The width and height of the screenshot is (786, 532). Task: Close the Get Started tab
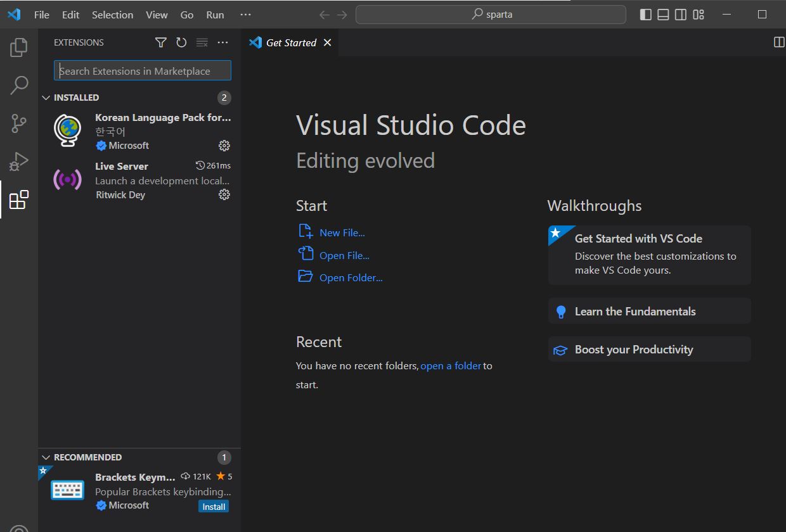click(328, 42)
